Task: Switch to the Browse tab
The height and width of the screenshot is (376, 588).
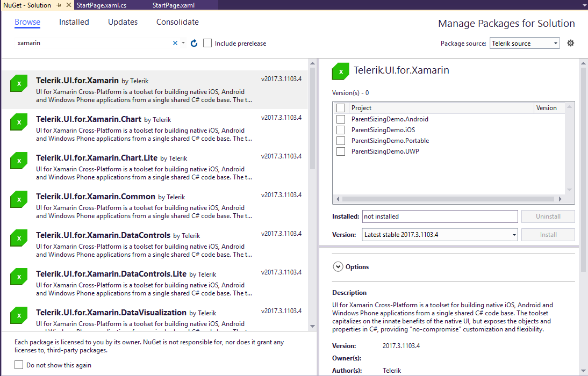Action: click(27, 22)
